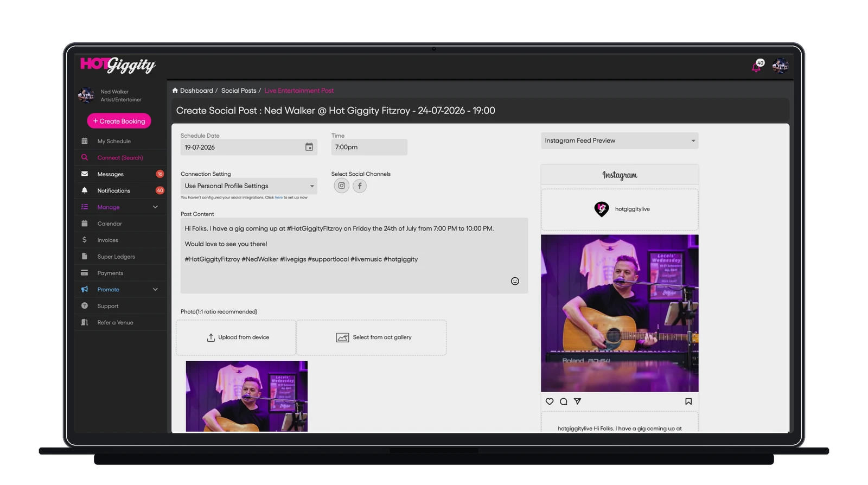Open the emoji picker in Post Content
The width and height of the screenshot is (868, 485).
pos(515,281)
